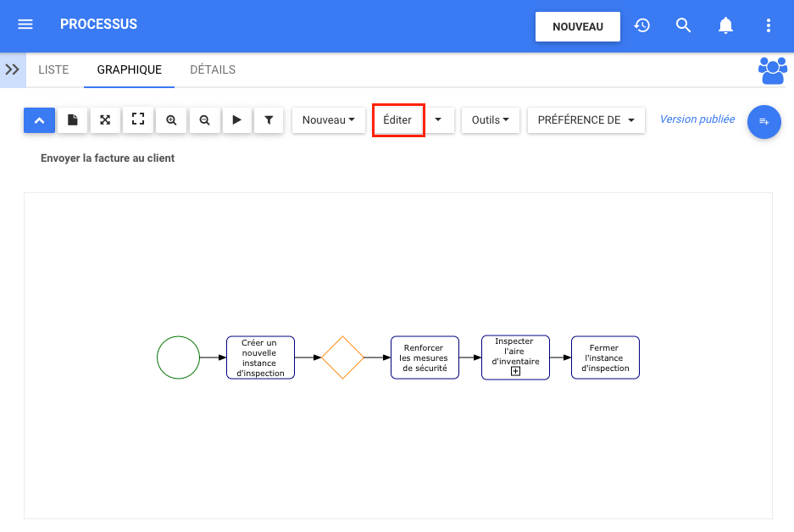The width and height of the screenshot is (794, 532).
Task: Click the filter funnel icon
Action: click(269, 120)
